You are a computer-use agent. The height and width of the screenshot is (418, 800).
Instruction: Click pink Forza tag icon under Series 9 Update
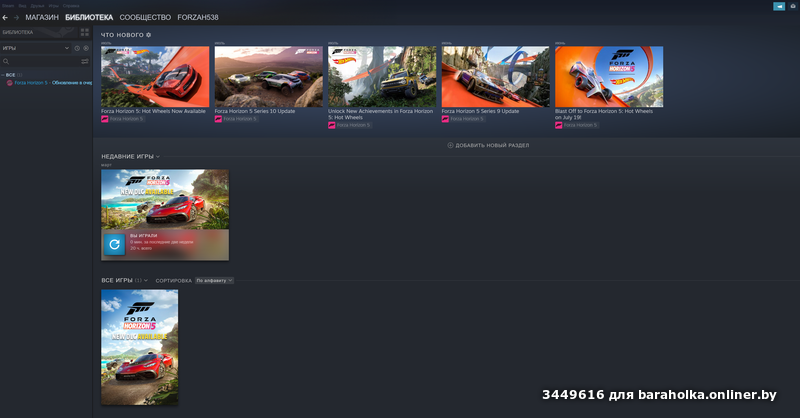[x=445, y=119]
